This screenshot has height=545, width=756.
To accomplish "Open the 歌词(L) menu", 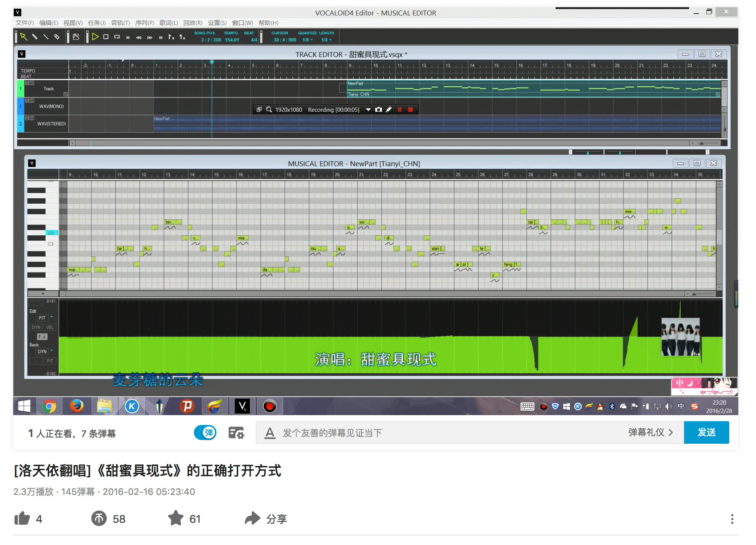I will click(x=168, y=23).
